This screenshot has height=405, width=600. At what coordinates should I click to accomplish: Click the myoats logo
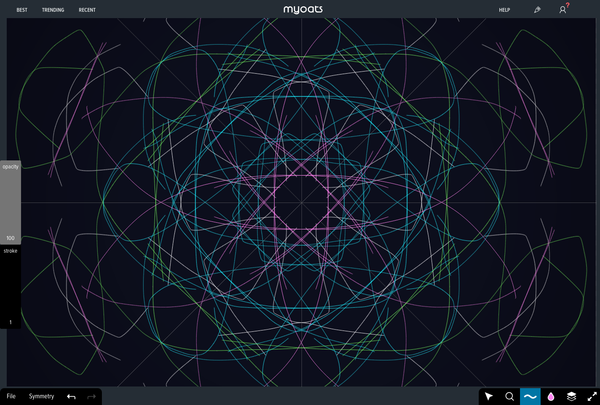coord(303,9)
